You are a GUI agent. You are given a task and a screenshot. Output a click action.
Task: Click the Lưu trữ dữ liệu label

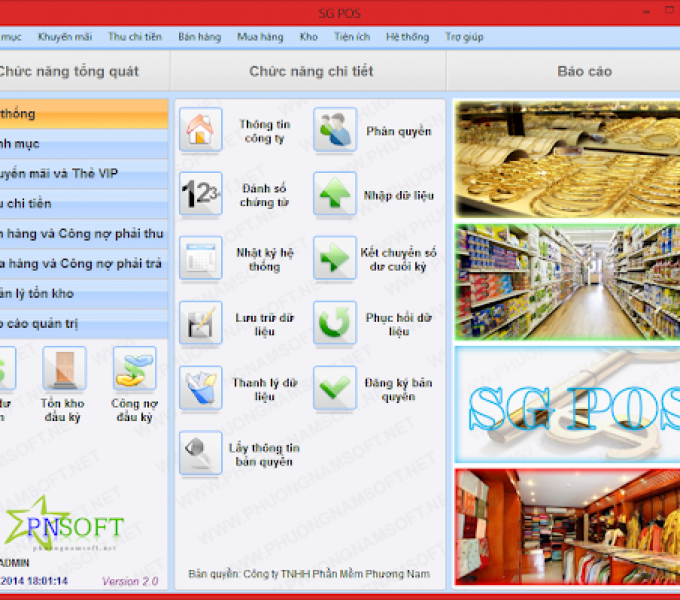click(x=265, y=325)
